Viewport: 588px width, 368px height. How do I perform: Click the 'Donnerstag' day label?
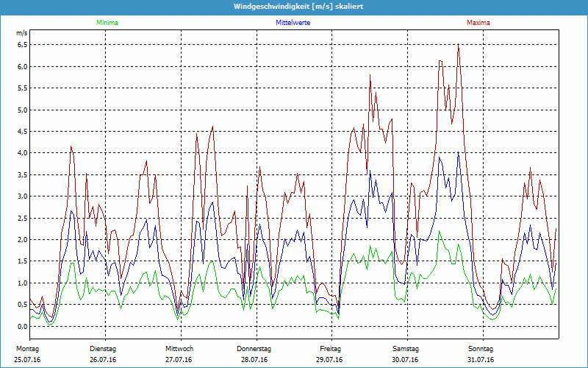tap(254, 349)
